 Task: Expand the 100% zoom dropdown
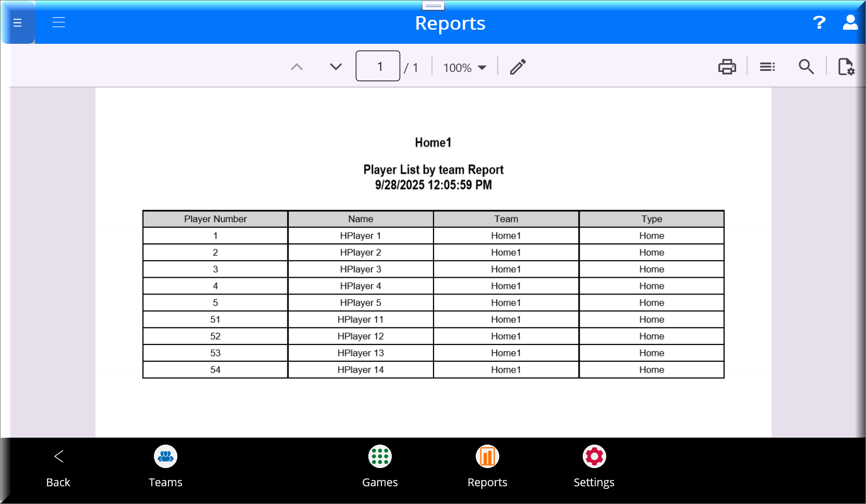[464, 68]
